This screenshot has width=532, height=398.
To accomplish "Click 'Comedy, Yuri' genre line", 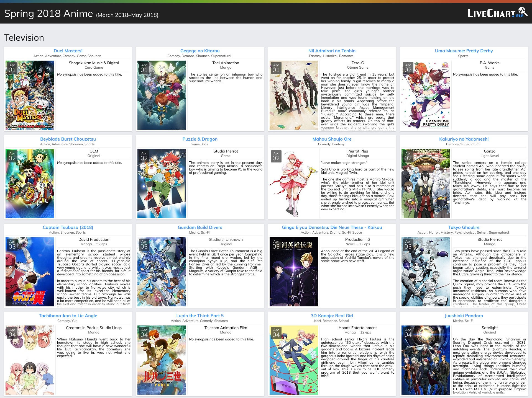I will pyautogui.click(x=67, y=321).
